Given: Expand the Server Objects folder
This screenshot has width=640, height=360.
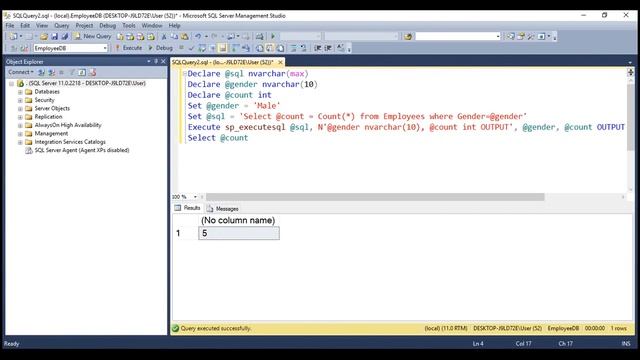Looking at the screenshot, I should tap(20, 109).
